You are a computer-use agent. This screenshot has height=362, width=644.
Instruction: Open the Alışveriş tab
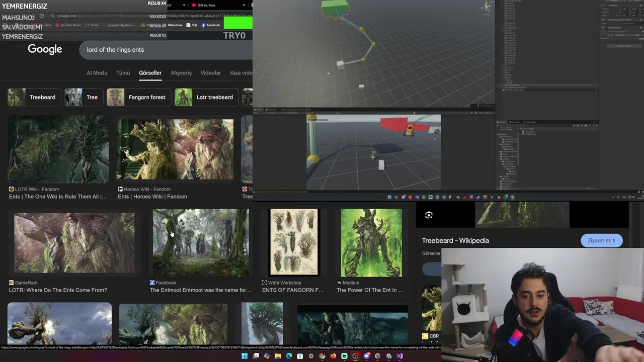pos(181,73)
